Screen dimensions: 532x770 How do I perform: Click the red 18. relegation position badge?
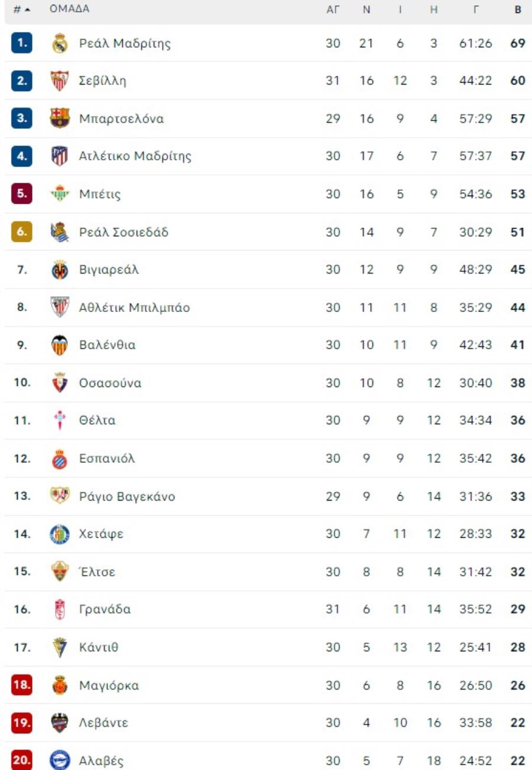coord(22,685)
